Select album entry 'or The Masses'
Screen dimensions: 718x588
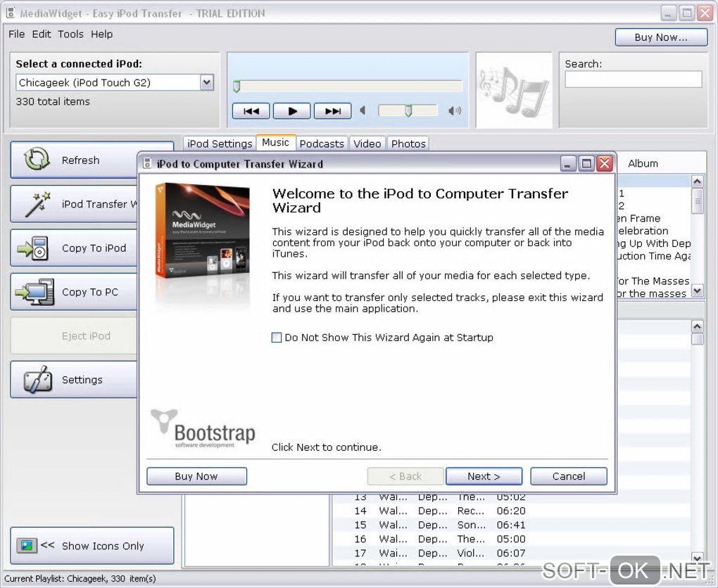(x=653, y=281)
